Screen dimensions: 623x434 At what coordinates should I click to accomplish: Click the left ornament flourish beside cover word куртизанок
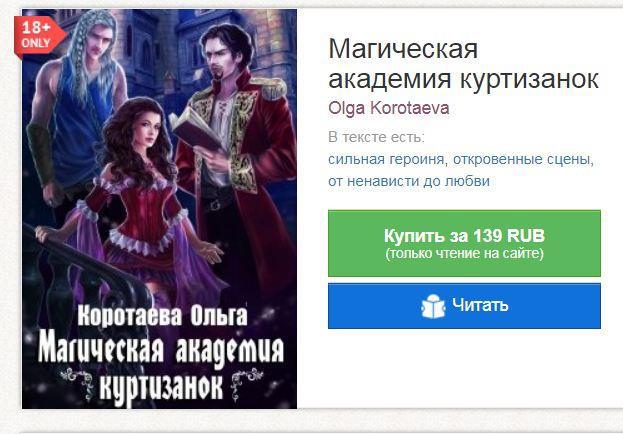(x=76, y=378)
